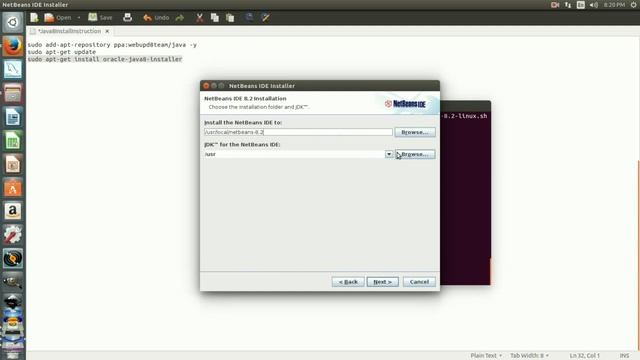Expand the JDK dropdown arrow

coord(389,154)
